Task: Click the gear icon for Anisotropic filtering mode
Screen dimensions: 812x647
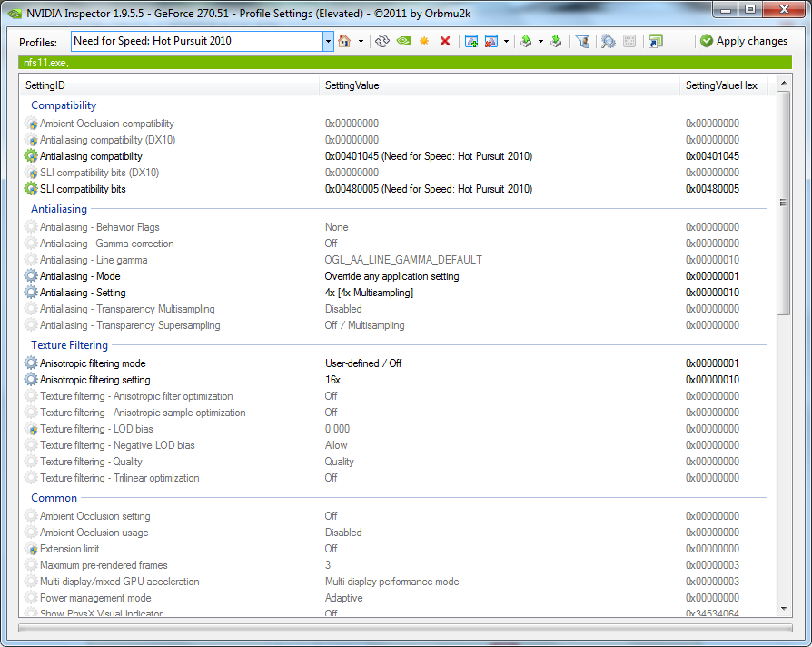Action: coord(31,363)
